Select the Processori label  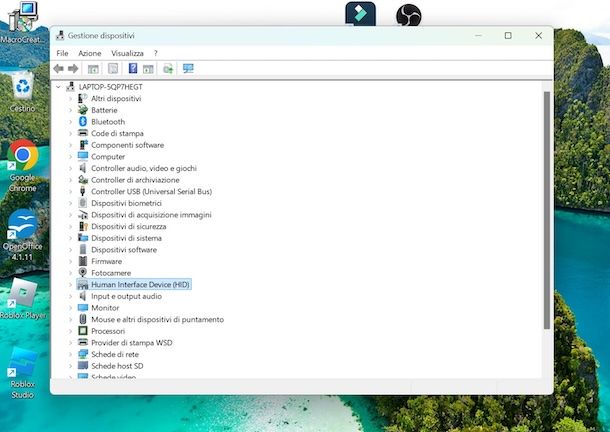coord(108,331)
